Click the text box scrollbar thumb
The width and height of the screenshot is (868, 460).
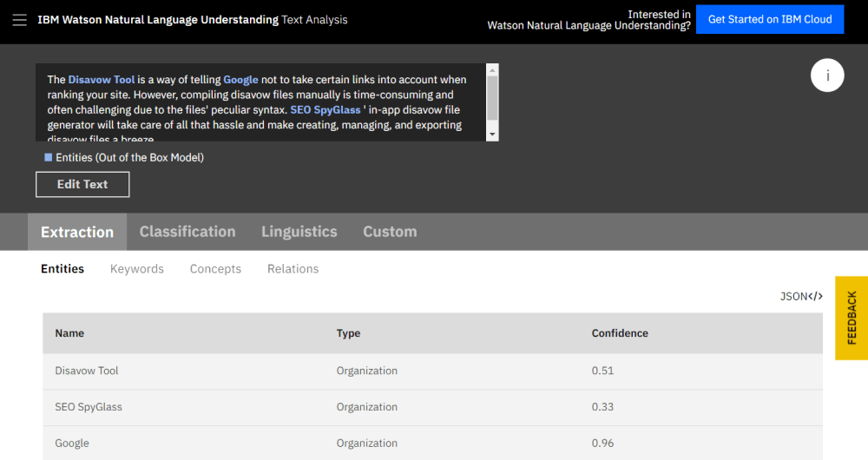point(492,97)
